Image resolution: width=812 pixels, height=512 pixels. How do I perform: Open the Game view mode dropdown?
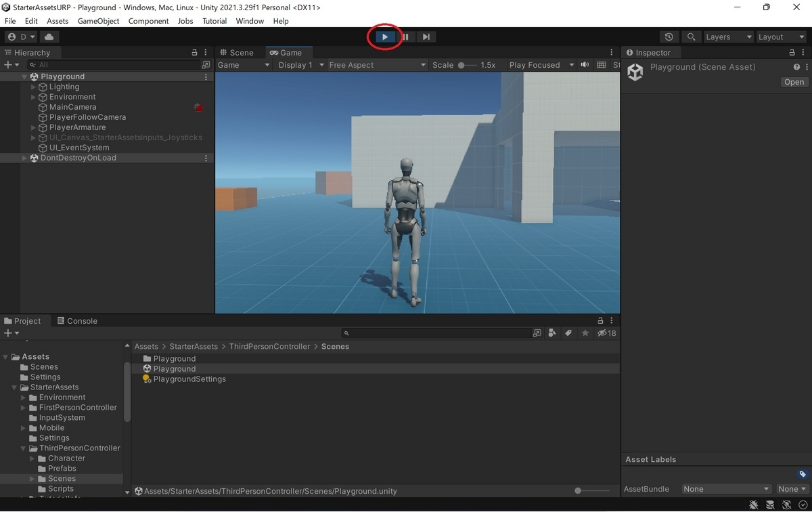(244, 65)
